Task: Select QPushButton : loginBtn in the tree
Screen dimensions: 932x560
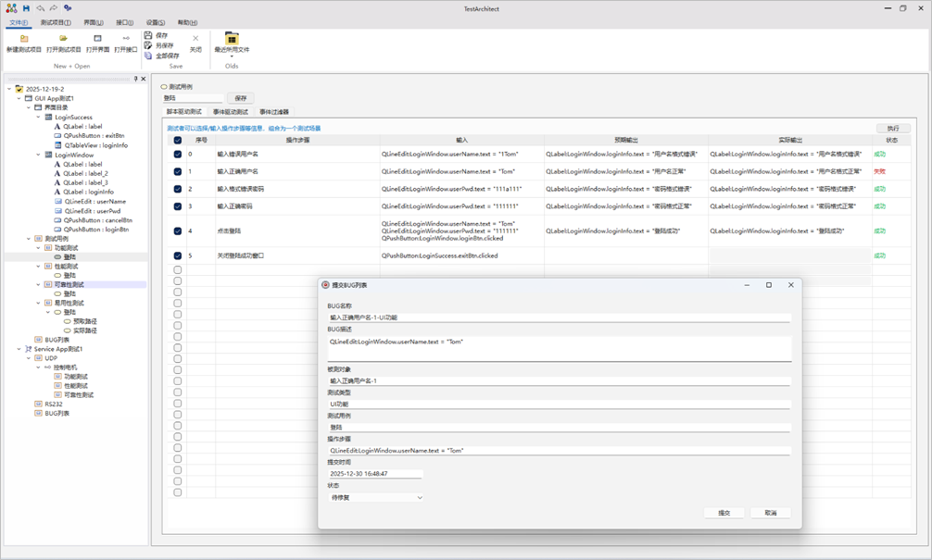Action: point(96,230)
